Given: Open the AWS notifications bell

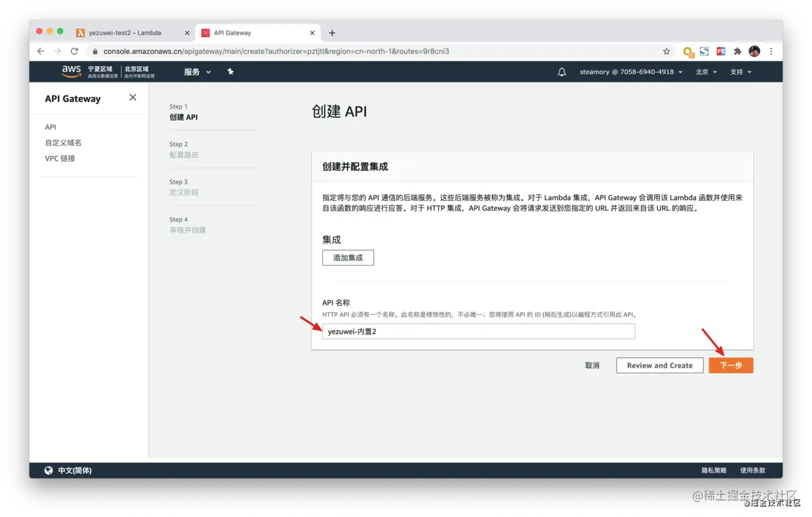Looking at the screenshot, I should pyautogui.click(x=562, y=72).
